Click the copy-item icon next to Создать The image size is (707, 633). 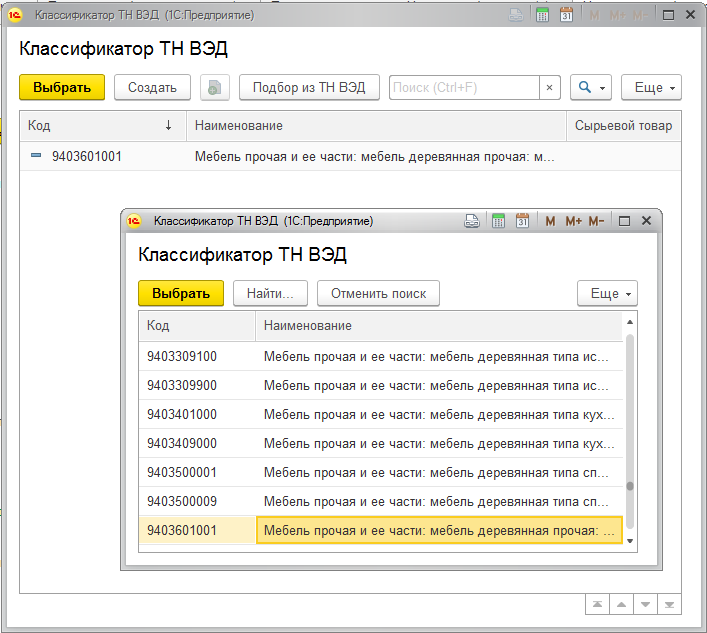point(215,88)
